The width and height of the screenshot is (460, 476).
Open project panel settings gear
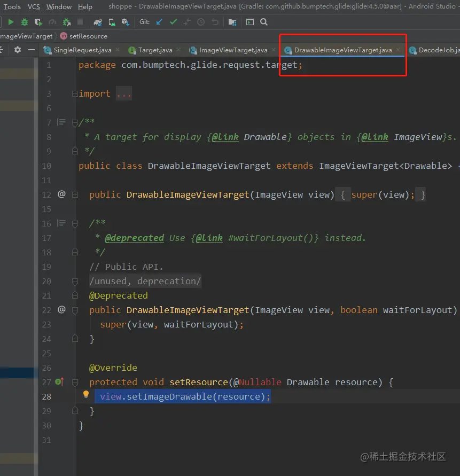pos(18,50)
